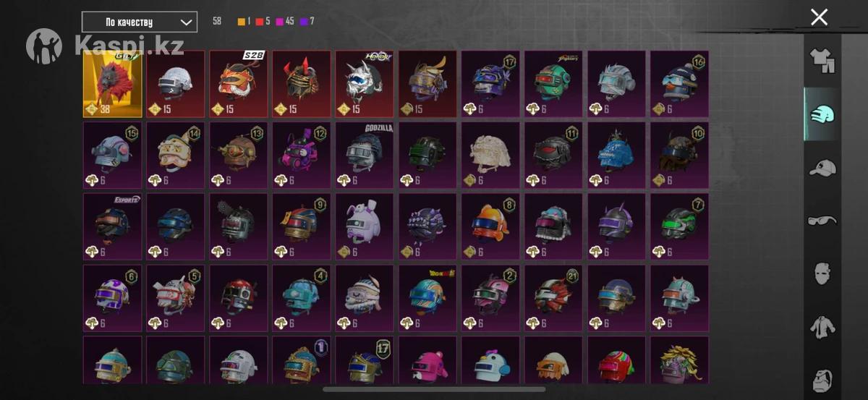
Task: Select the glasses category icon
Action: [x=822, y=220]
